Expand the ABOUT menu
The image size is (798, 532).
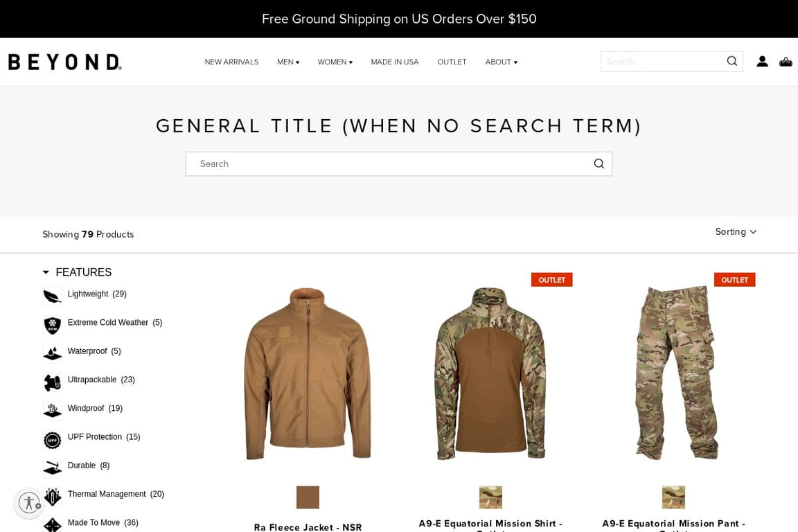502,62
